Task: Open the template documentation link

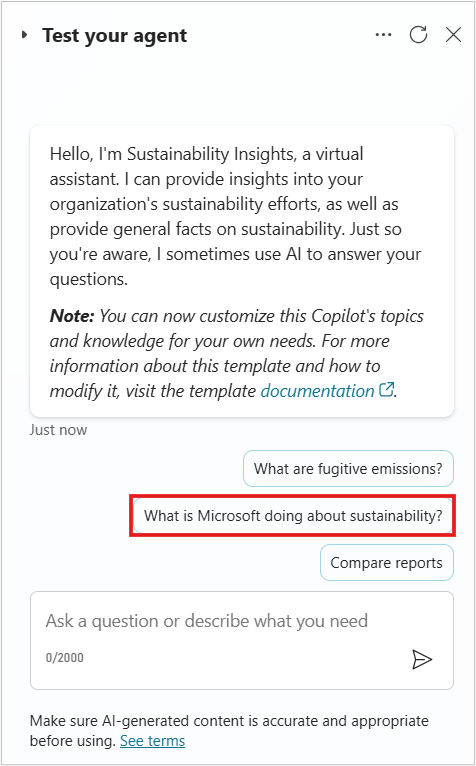Action: tap(318, 391)
